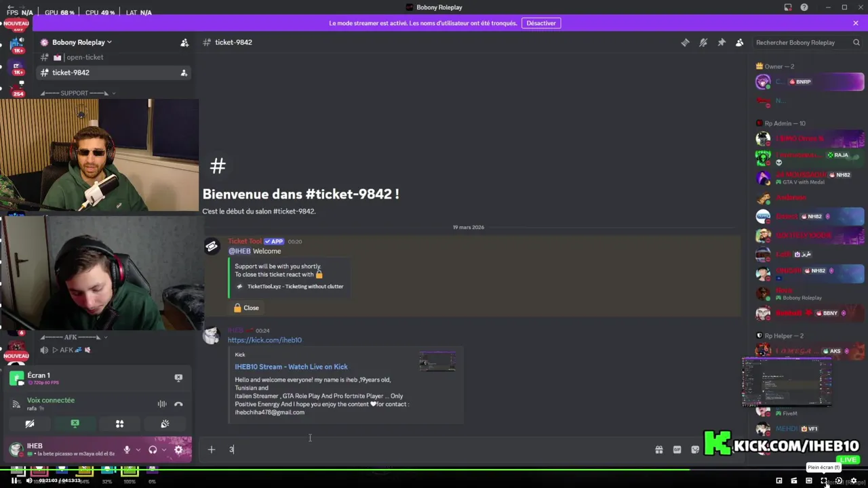Image resolution: width=868 pixels, height=488 pixels.
Task: Click the Désactiver button in banner
Action: point(541,23)
